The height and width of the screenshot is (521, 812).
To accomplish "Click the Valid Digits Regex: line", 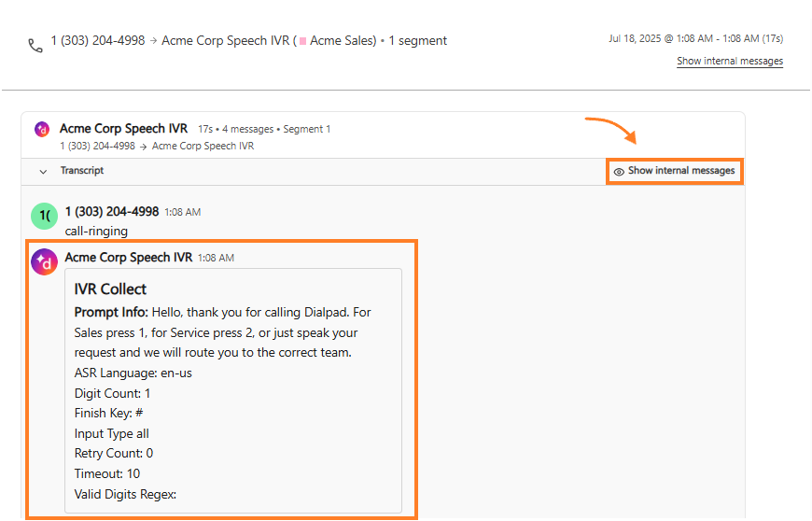I will pyautogui.click(x=125, y=494).
